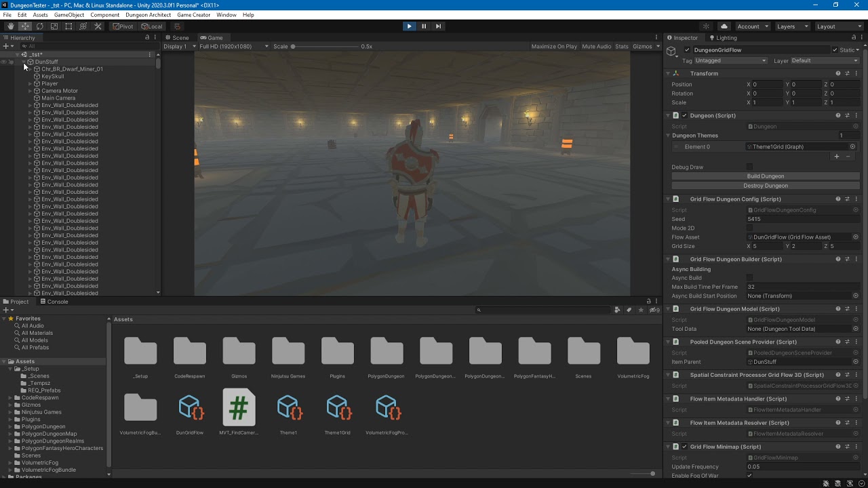This screenshot has width=868, height=488.
Task: Select the Rotate tool
Action: pyautogui.click(x=39, y=26)
